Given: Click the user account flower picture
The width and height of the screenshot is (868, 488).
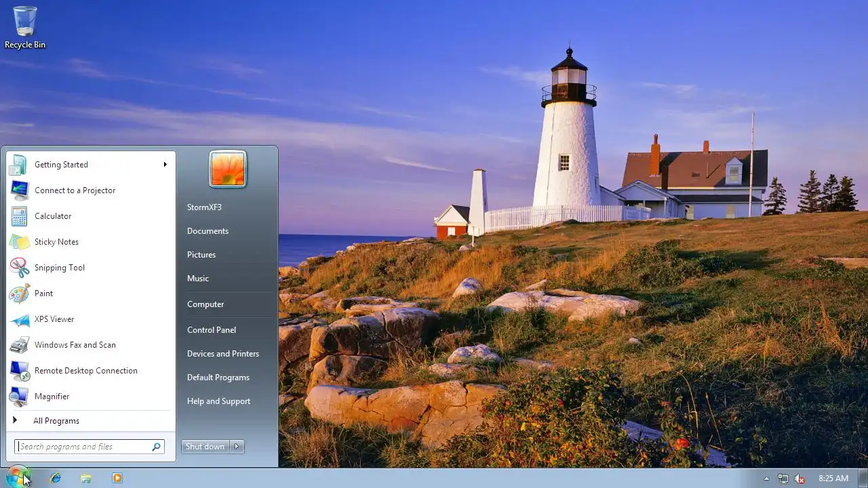Looking at the screenshot, I should (228, 169).
